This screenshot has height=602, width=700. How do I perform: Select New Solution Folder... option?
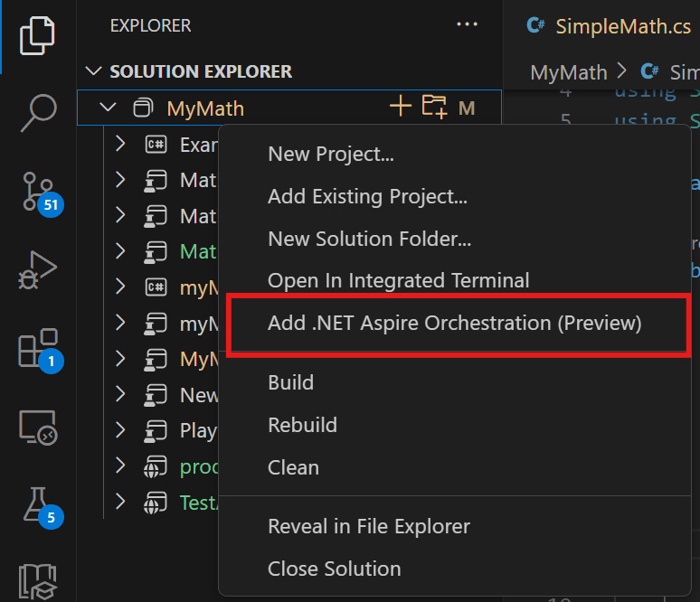(455, 240)
